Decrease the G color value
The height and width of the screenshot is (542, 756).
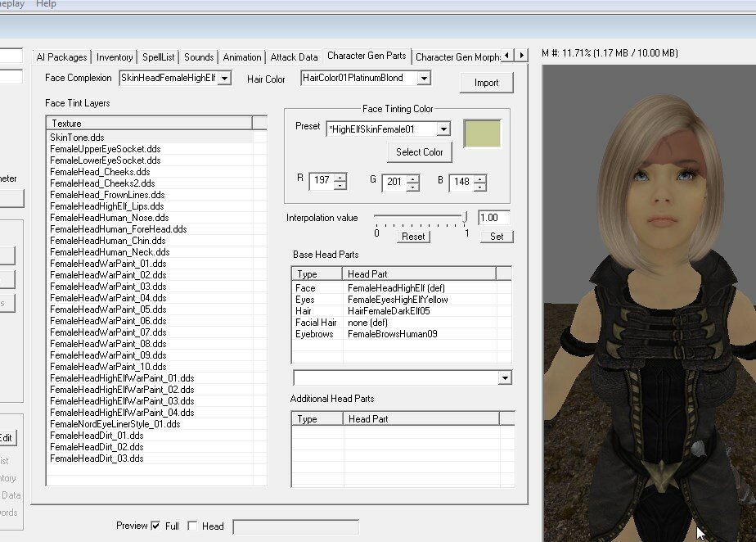pyautogui.click(x=413, y=187)
